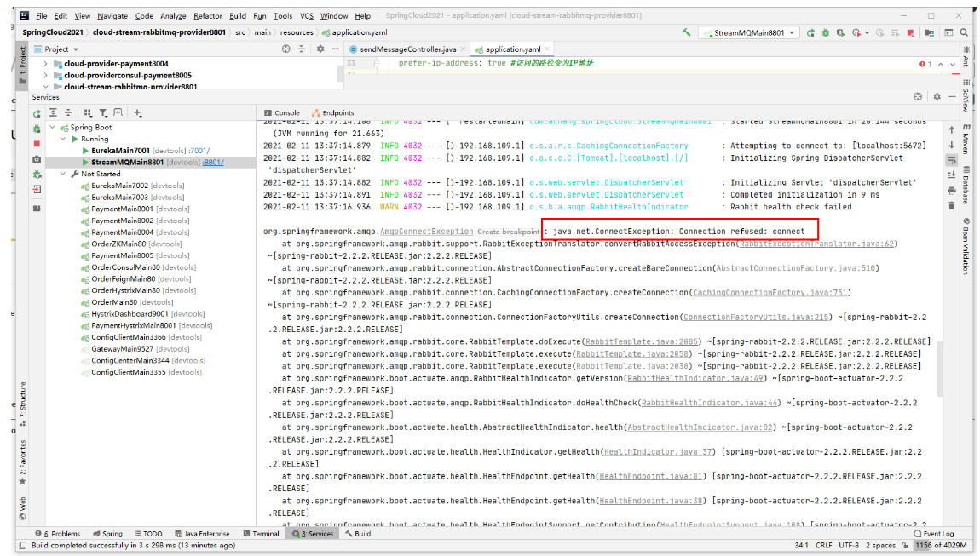The image size is (980, 556).
Task: Click HealthEndpoint.java:81 stack trace link
Action: 650,477
